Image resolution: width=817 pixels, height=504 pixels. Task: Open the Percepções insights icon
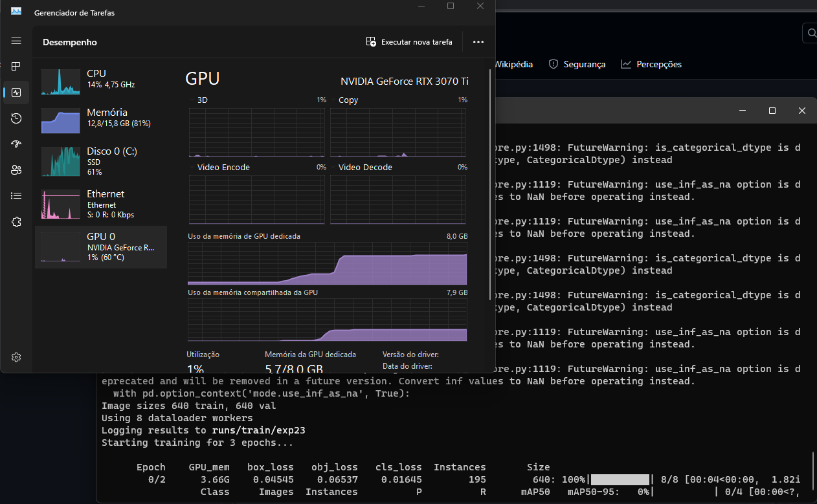click(625, 64)
